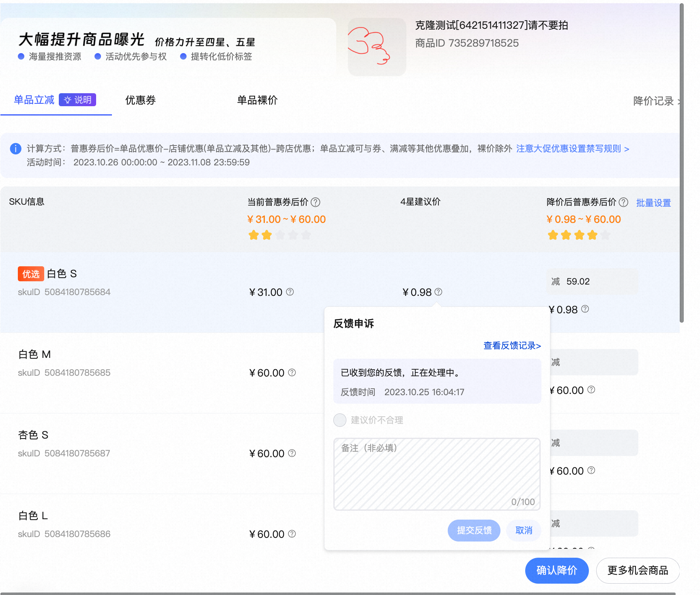Screen dimensions: 700x595
Task: Click skuID 5084180785687 text
Action: pyautogui.click(x=64, y=453)
